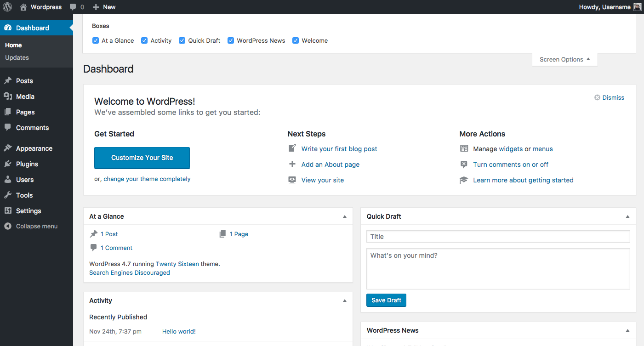This screenshot has height=346, width=644.
Task: Uncheck the Welcome box option
Action: (296, 40)
